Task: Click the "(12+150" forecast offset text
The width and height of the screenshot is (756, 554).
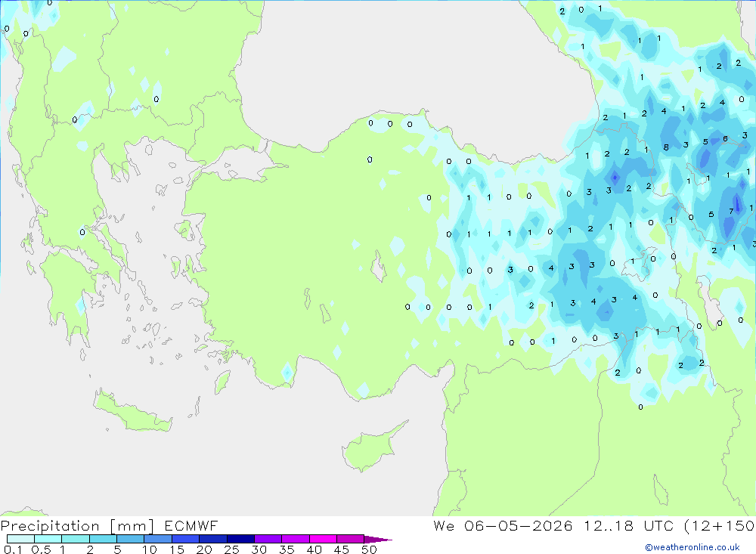Action: click(x=720, y=526)
